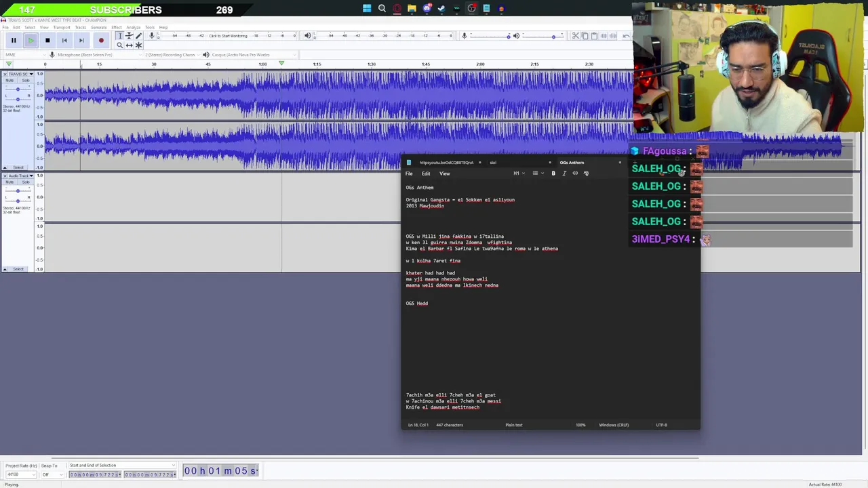Select the Draw pencil tool

click(x=138, y=35)
